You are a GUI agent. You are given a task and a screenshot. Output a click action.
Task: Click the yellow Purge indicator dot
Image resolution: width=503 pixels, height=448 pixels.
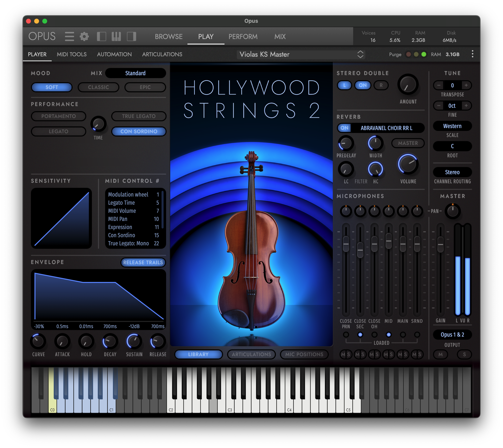[x=416, y=54]
